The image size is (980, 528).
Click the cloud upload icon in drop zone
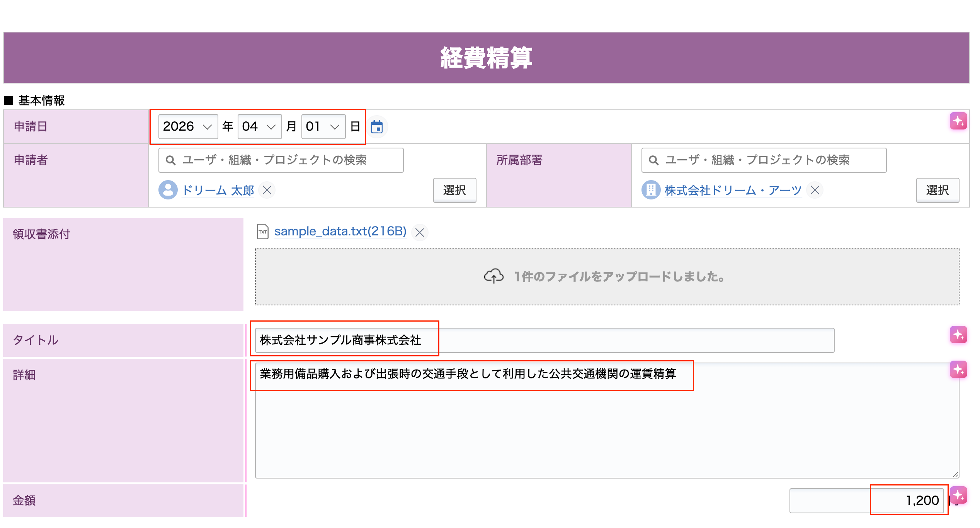click(494, 276)
